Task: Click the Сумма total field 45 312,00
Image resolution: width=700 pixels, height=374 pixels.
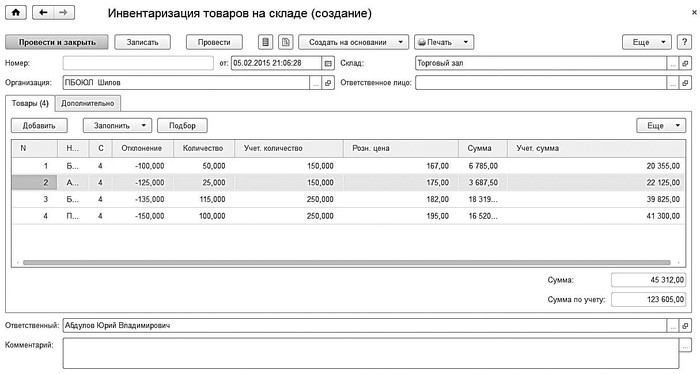Action: (648, 280)
